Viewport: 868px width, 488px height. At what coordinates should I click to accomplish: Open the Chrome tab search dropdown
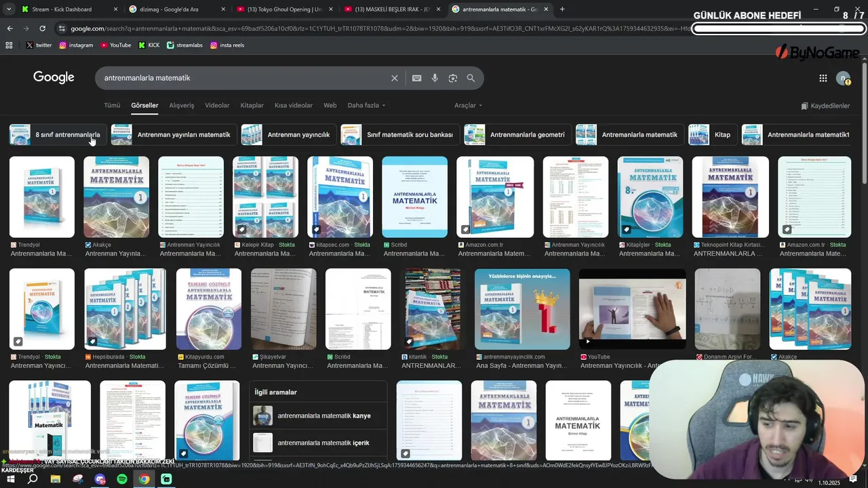pos(8,9)
